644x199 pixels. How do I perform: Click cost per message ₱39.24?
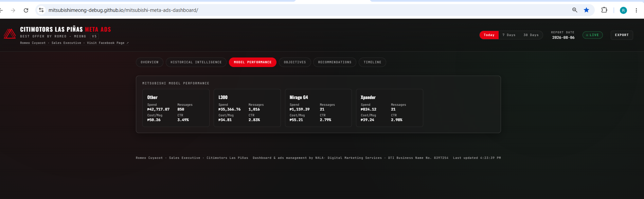[x=368, y=120]
